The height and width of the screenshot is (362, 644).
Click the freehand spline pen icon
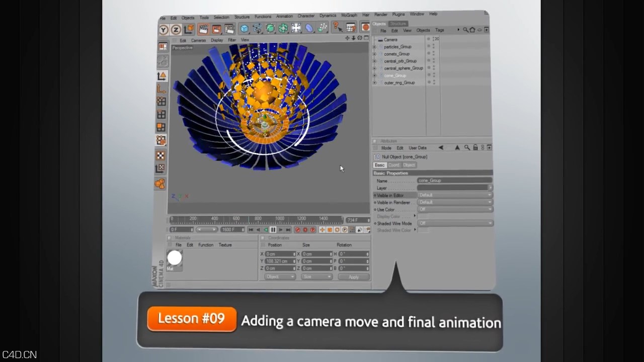coord(258,29)
